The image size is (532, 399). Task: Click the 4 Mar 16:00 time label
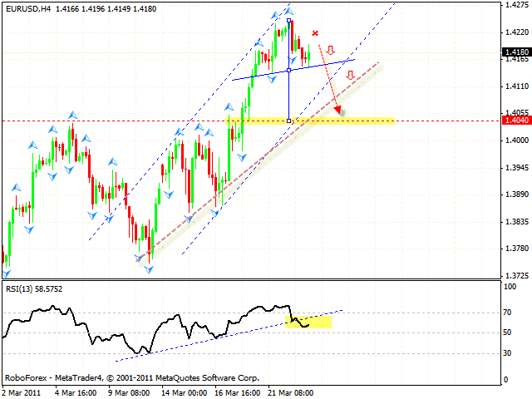click(x=76, y=393)
